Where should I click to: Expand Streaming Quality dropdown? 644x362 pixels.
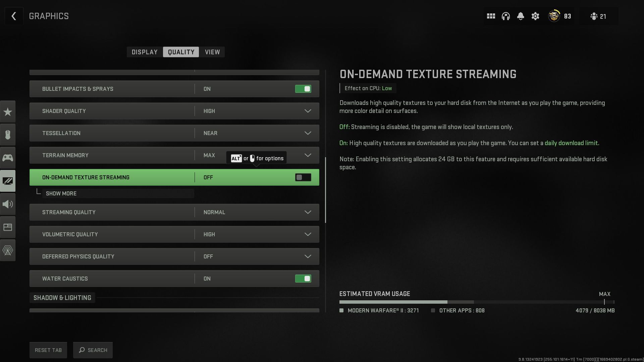coord(308,212)
